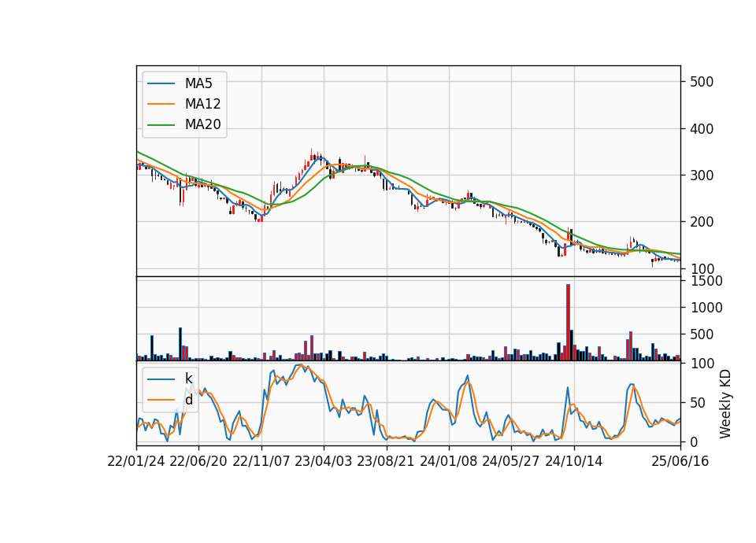756x543 pixels.
Task: Click the blue MA5 line sample in legend
Action: click(x=161, y=83)
